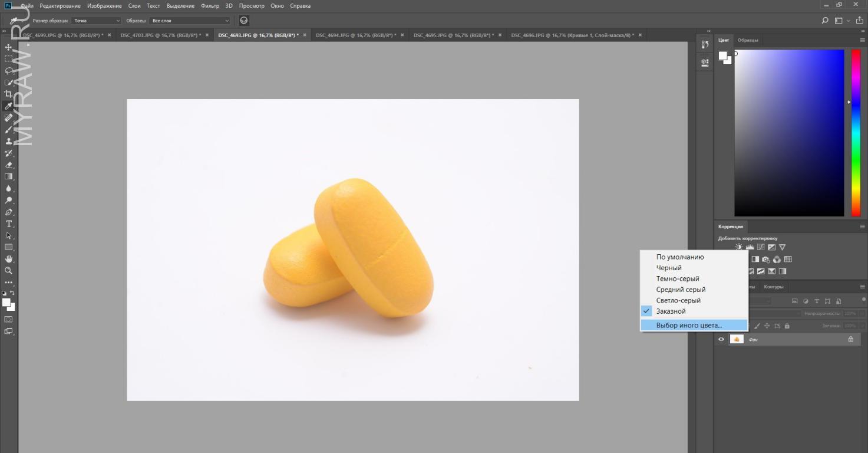Select the Move tool
This screenshot has width=868, height=453.
8,47
